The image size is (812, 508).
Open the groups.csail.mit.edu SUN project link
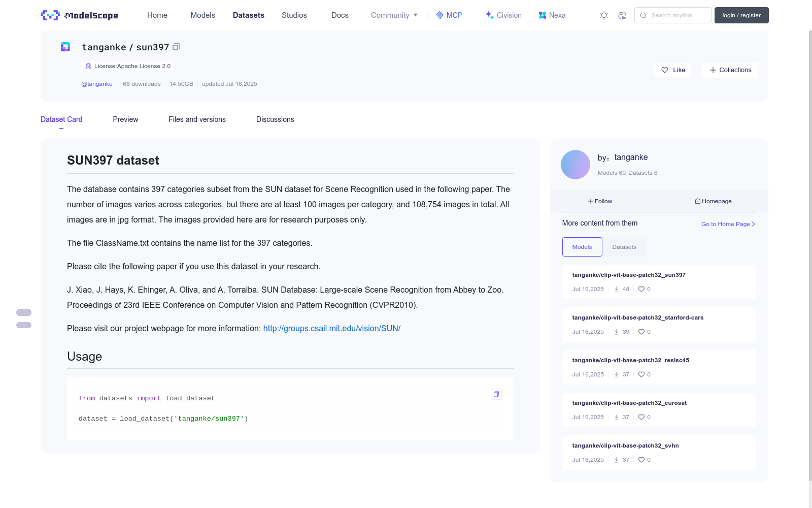(332, 328)
